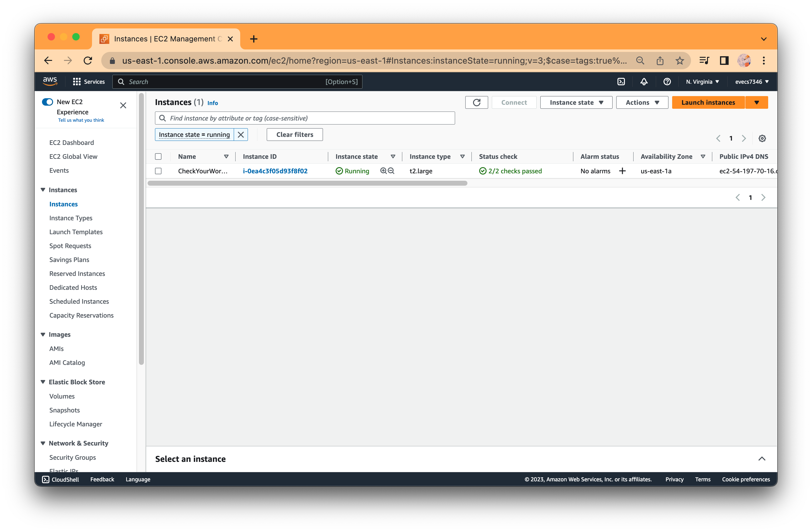
Task: Share this page via the share icon
Action: [660, 61]
